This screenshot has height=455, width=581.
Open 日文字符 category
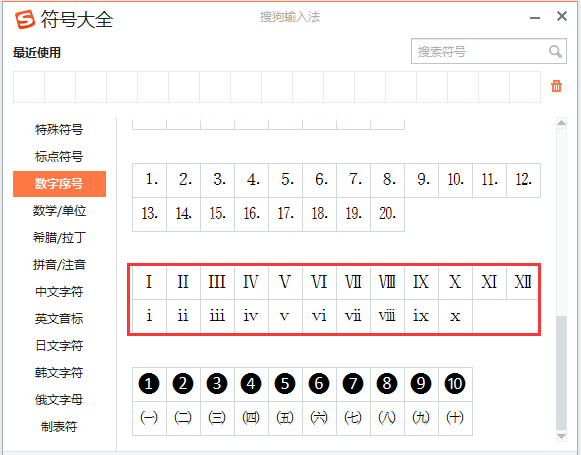[59, 346]
